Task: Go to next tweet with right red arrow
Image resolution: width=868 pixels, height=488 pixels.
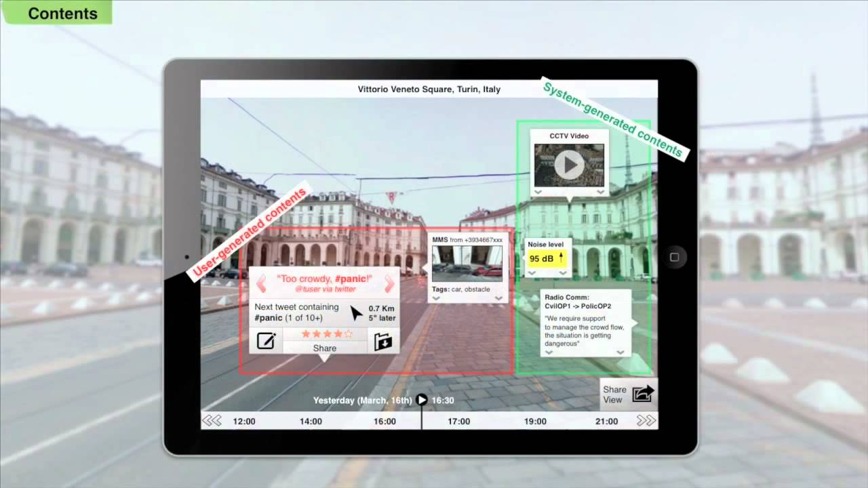Action: tap(389, 283)
